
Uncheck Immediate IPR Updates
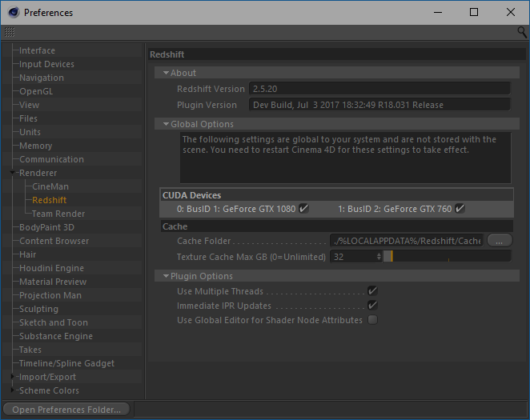[372, 306]
